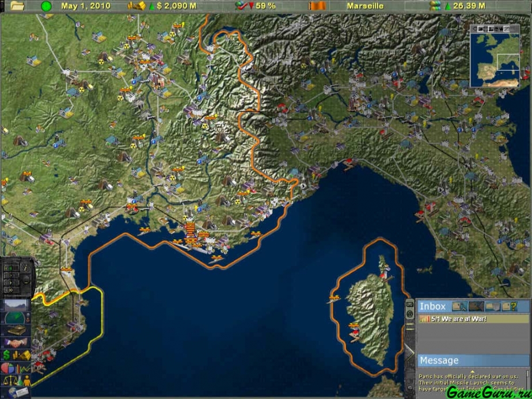Viewport: 532px width, 399px height.
Task: Toggle the minimap building filter button
Action: tap(491, 29)
